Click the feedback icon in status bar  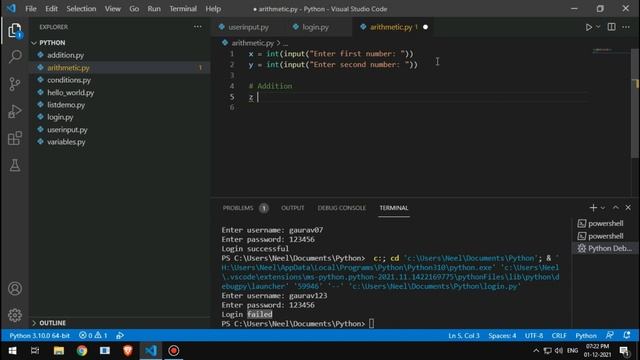tap(610, 336)
